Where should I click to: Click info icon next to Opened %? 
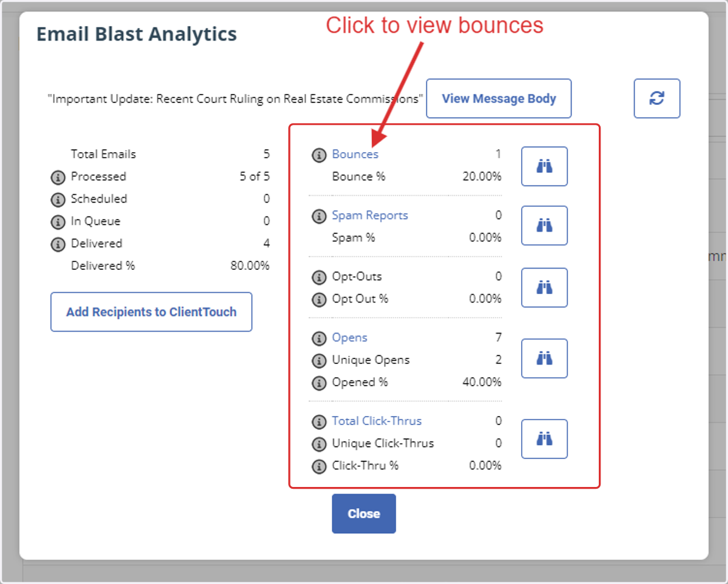319,383
